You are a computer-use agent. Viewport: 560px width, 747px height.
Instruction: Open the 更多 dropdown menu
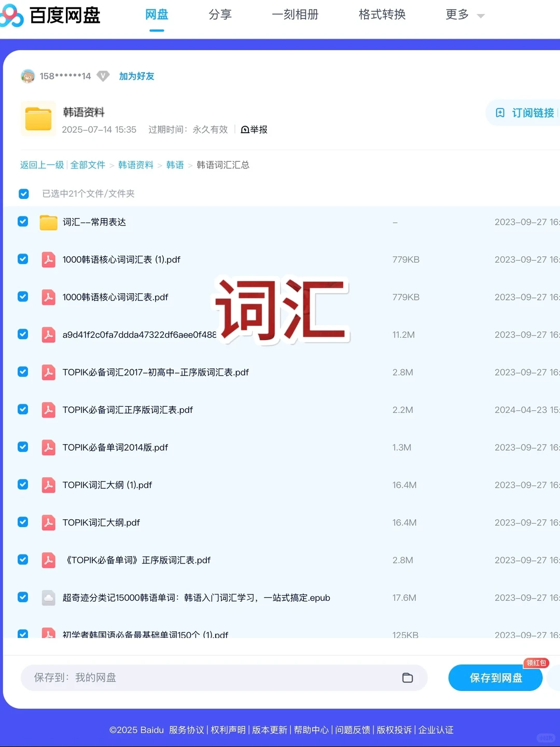464,15
